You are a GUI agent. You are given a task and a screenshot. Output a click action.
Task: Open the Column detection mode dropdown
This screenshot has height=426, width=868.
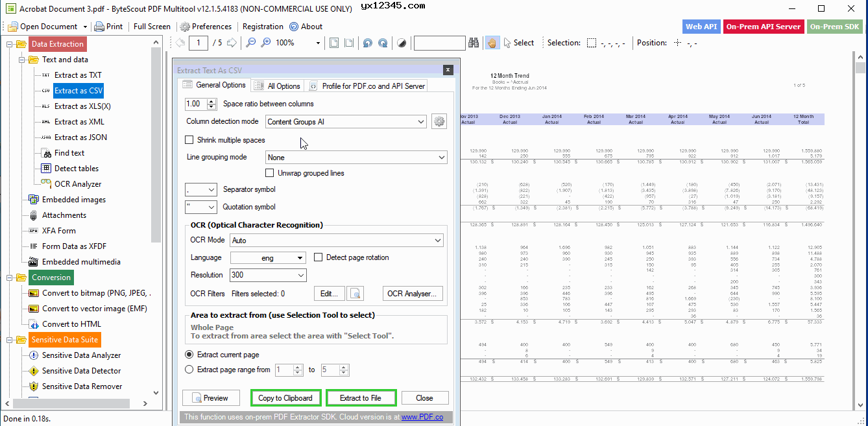pos(346,121)
